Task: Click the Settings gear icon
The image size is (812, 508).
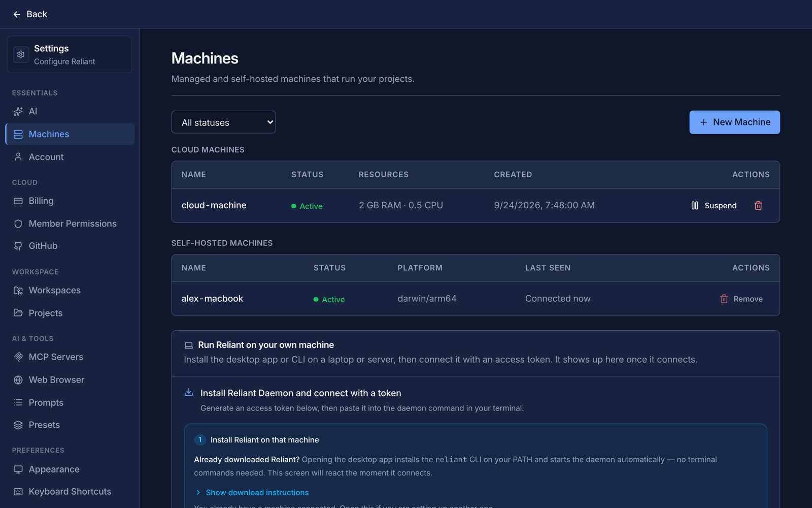Action: pos(21,54)
